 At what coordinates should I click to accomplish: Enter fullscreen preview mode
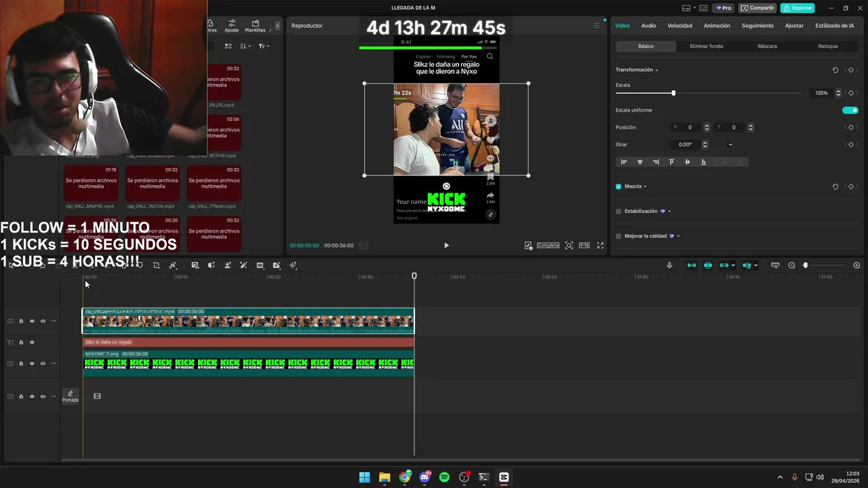coord(600,245)
